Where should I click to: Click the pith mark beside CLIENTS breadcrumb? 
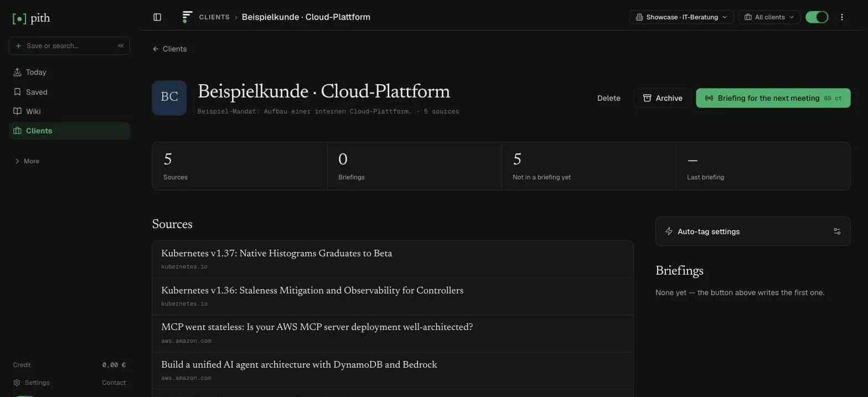[x=187, y=17]
